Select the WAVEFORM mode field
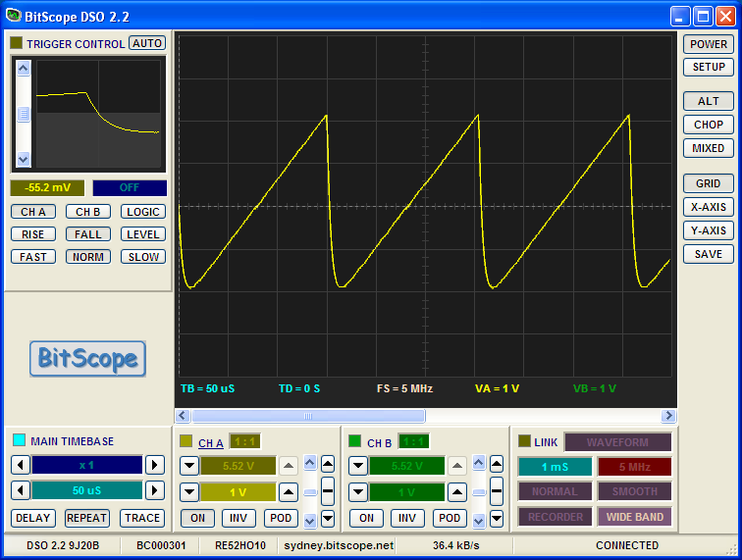Viewport: 742px width, 560px height. pos(617,442)
